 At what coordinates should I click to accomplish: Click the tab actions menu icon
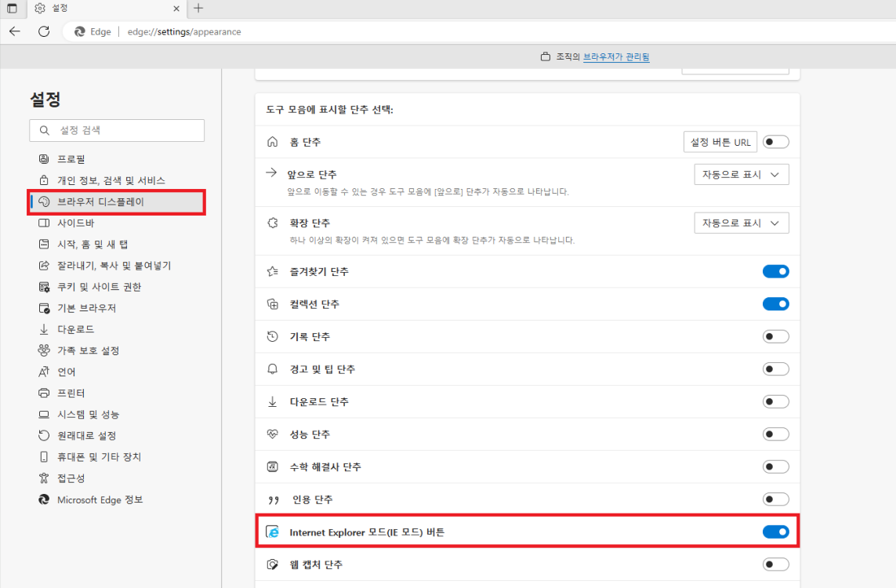pos(12,8)
